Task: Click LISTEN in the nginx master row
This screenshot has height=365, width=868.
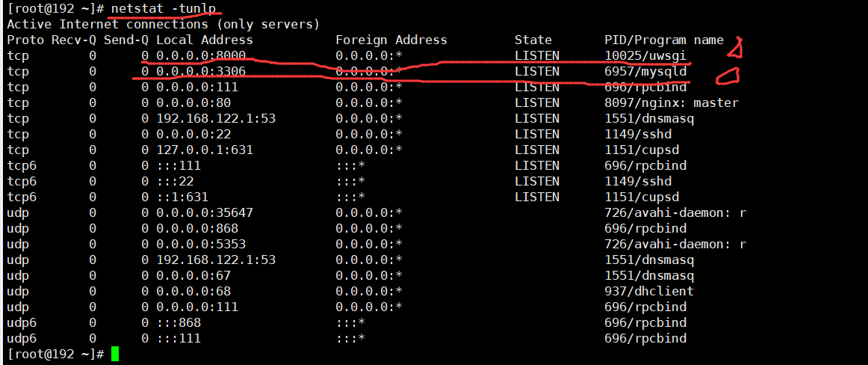Action: tap(537, 103)
